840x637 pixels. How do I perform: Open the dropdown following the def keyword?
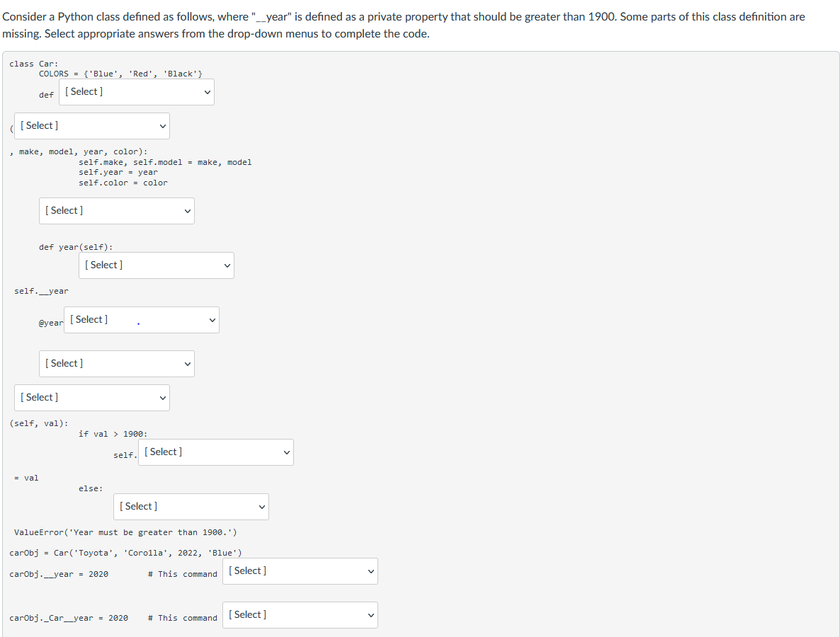click(137, 92)
